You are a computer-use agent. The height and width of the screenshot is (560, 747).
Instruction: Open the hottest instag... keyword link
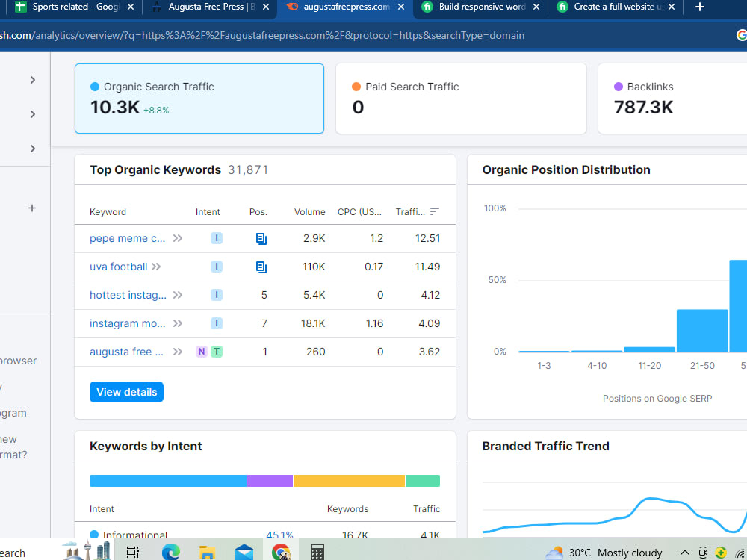128,295
